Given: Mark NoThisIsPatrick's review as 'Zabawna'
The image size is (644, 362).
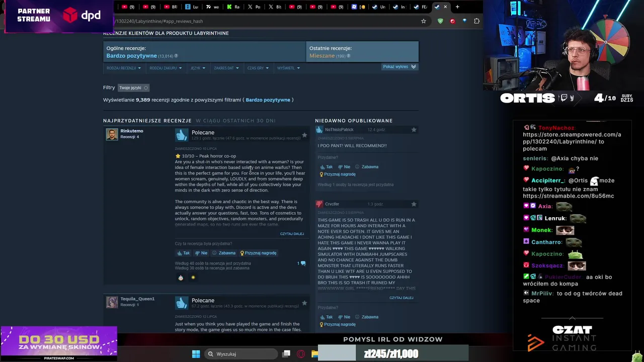Looking at the screenshot, I should click(366, 167).
